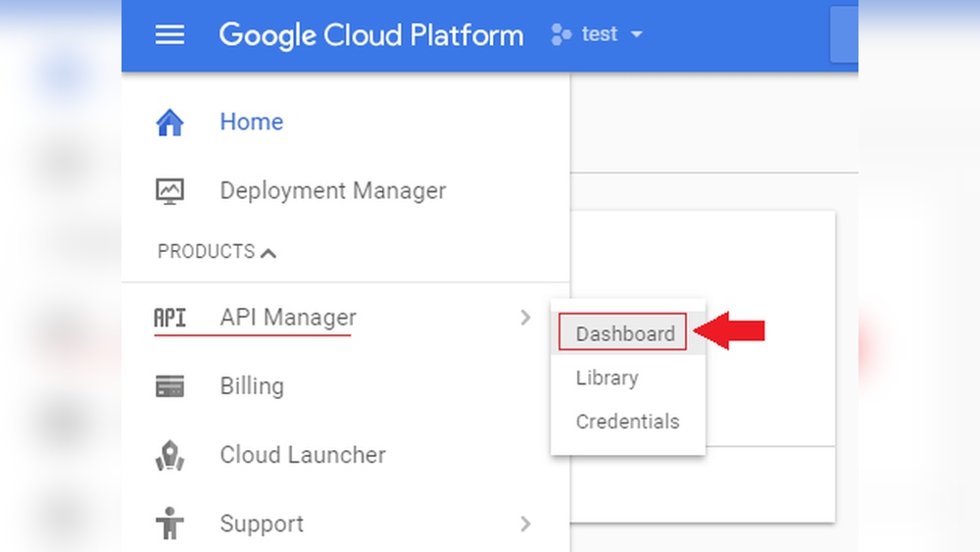Click the project hexagon dots icon
This screenshot has width=980, height=552.
561,34
